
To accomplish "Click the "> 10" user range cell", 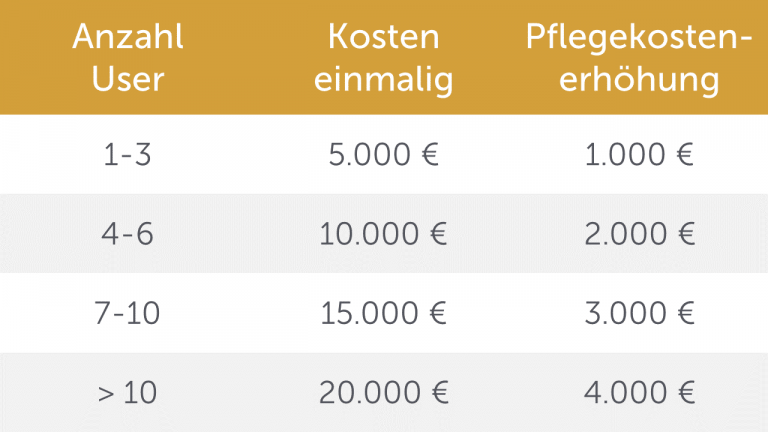I will [128, 393].
